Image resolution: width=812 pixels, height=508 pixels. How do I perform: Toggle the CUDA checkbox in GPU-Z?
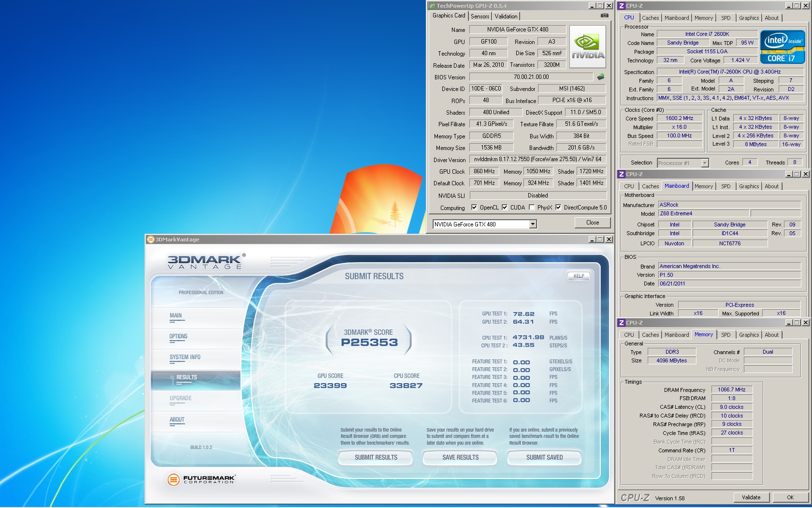point(505,207)
